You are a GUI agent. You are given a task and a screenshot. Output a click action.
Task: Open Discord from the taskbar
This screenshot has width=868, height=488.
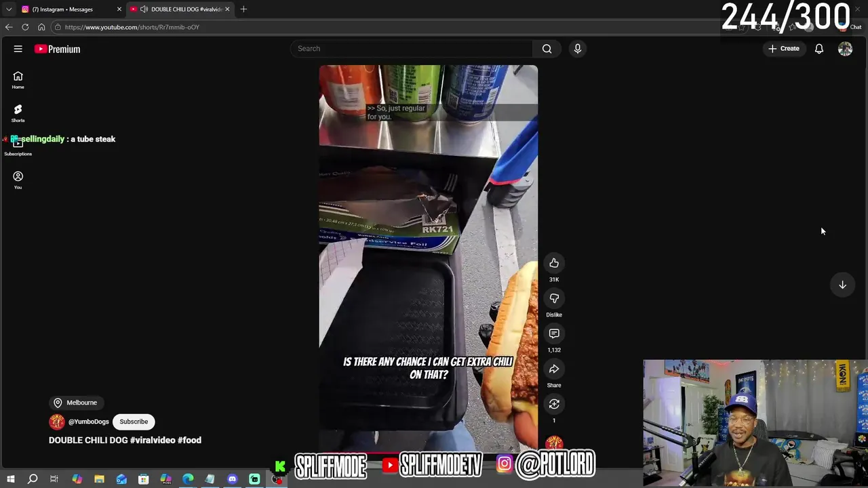[233, 479]
